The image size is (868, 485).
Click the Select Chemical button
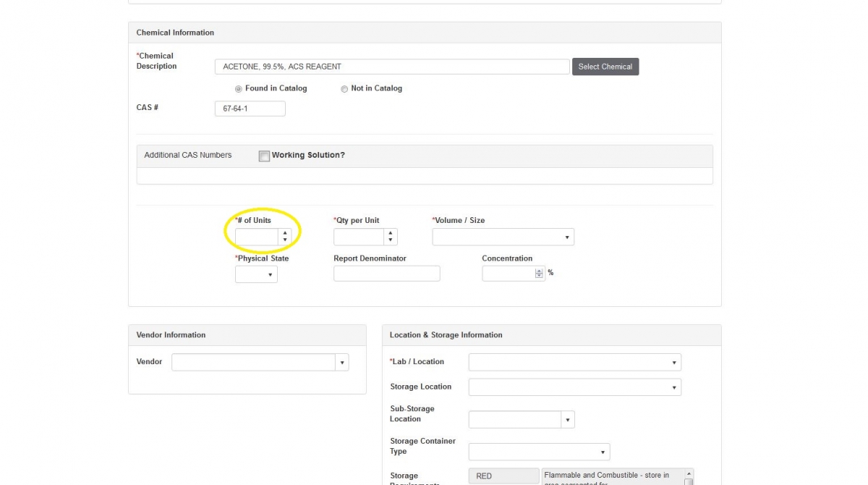(605, 66)
